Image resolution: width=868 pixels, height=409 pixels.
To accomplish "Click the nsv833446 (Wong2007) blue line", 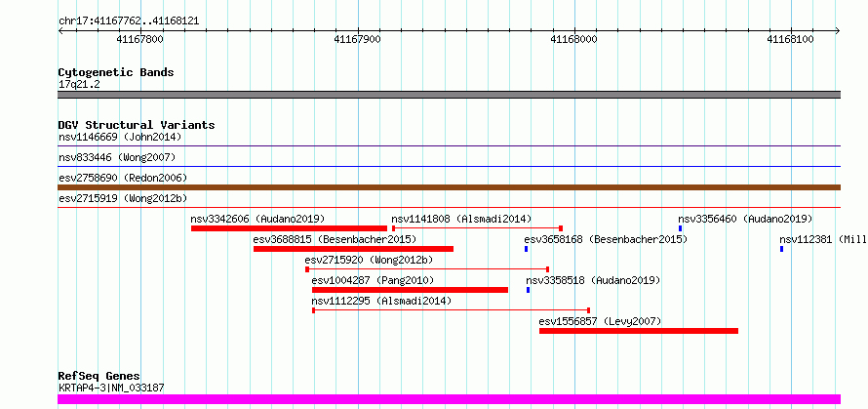I will click(x=449, y=166).
